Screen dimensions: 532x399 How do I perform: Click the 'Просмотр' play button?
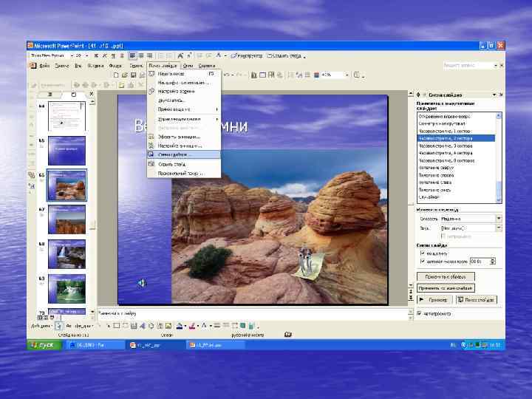click(434, 299)
